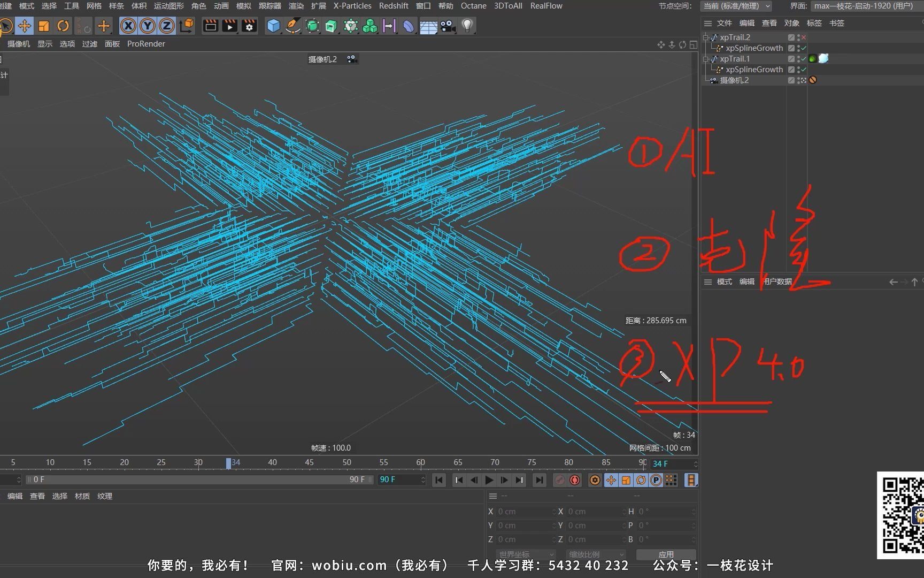Open the Render Settings icon
The height and width of the screenshot is (578, 924).
click(249, 26)
